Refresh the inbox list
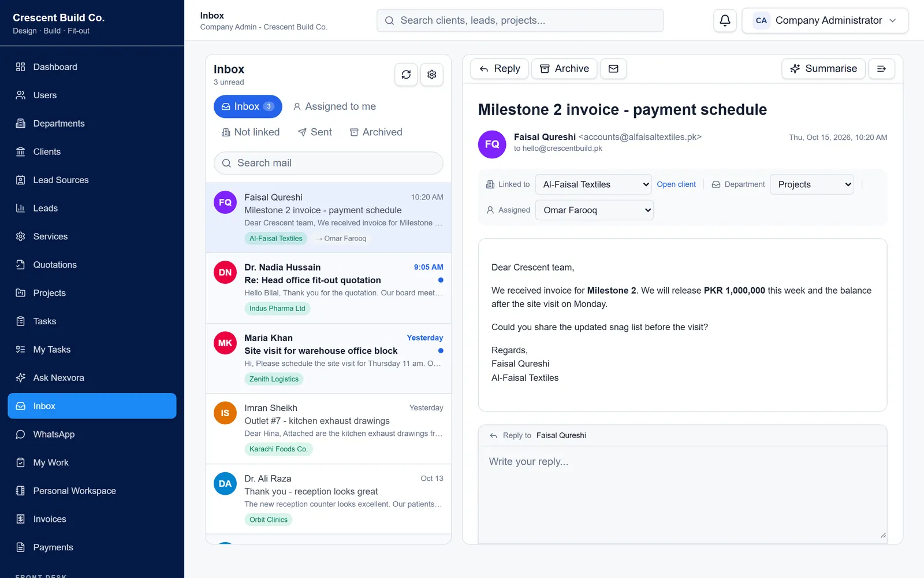 (406, 75)
